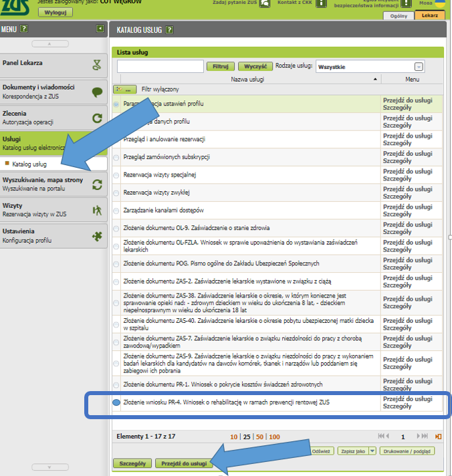Select the radio button for Złożenie wniosku PR-4

click(x=116, y=402)
